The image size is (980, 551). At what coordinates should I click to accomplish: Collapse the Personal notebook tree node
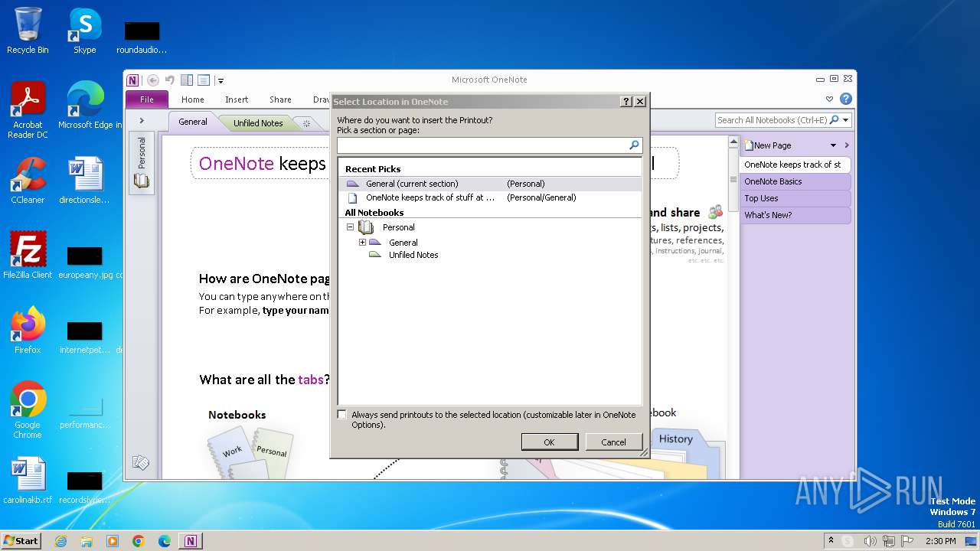click(351, 227)
